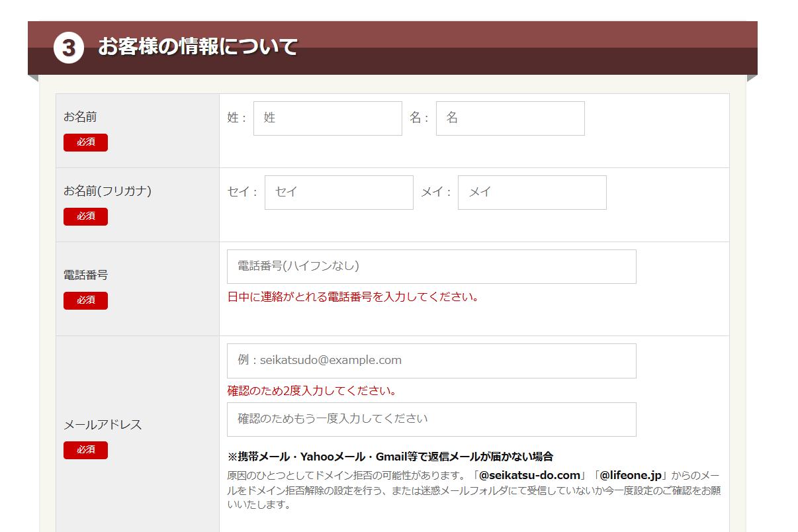Click the @seikatsu-do.com domain text
Viewport: 798px width, 532px height.
(529, 476)
